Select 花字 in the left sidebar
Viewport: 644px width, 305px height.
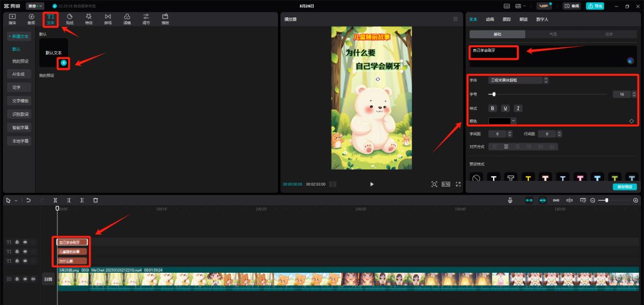(19, 87)
